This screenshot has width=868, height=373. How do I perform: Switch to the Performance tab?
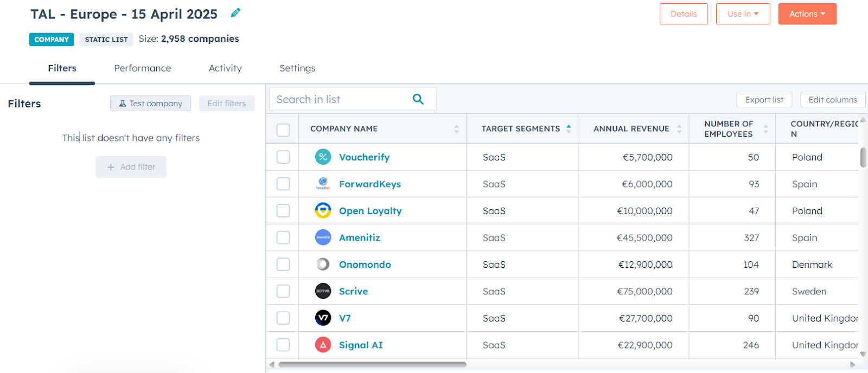pos(143,68)
